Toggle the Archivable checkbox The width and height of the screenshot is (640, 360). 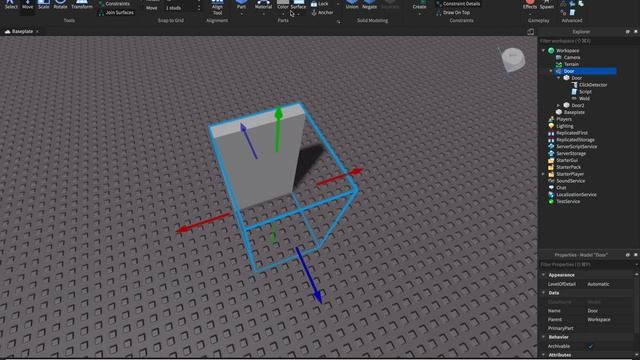[x=590, y=346]
